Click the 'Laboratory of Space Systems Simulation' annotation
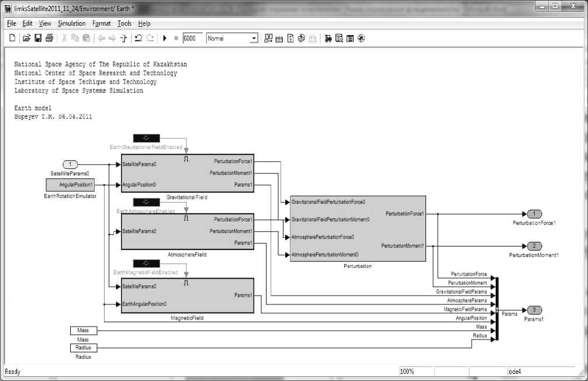This screenshot has width=588, height=381. [79, 91]
